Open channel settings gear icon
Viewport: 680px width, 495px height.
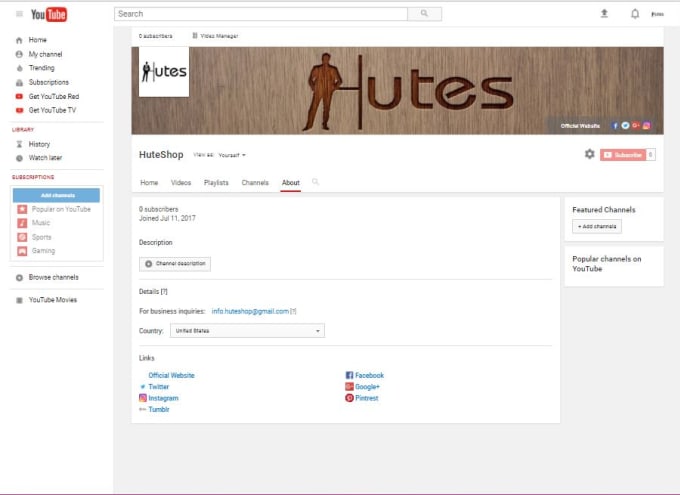pyautogui.click(x=589, y=154)
